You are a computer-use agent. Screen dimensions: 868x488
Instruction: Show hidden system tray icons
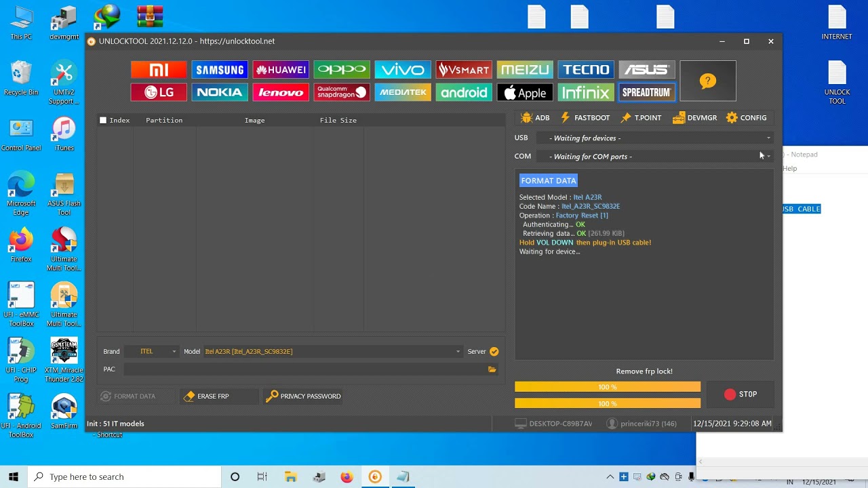coord(610,476)
